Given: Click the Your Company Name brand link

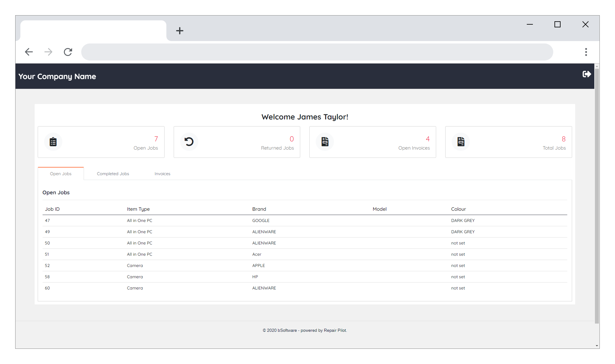Looking at the screenshot, I should 57,76.
